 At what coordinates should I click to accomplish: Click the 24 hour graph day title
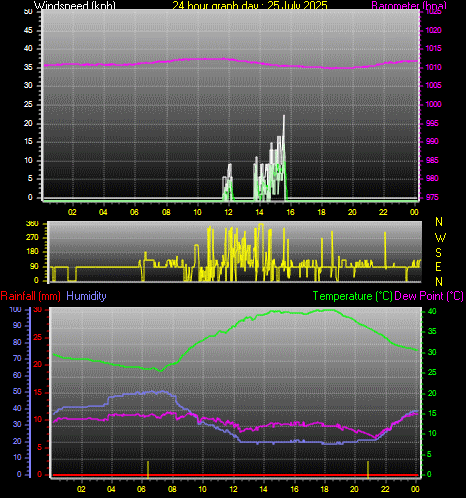pos(250,5)
